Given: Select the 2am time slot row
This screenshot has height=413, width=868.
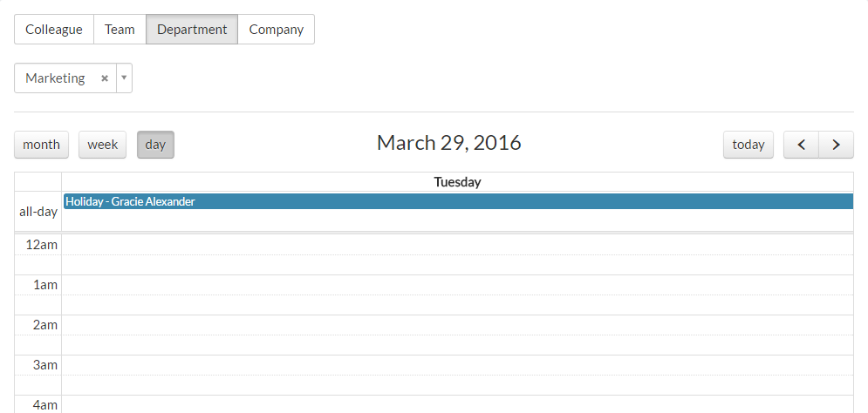Looking at the screenshot, I should point(457,325).
